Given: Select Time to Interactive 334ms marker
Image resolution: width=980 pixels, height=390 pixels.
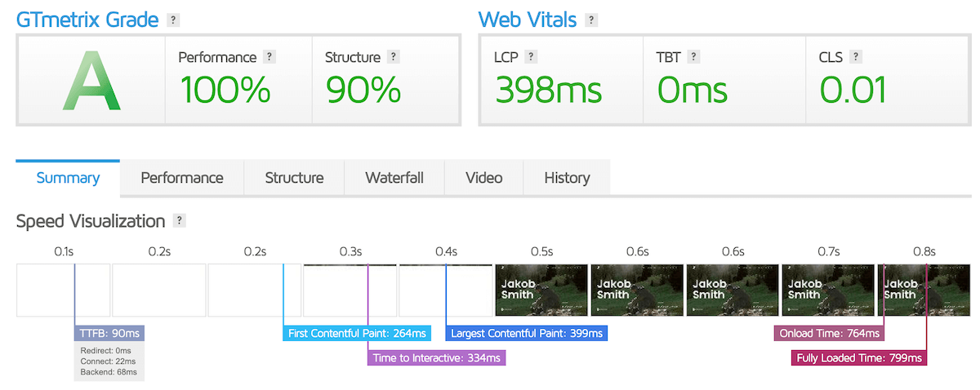Looking at the screenshot, I should pyautogui.click(x=437, y=357).
